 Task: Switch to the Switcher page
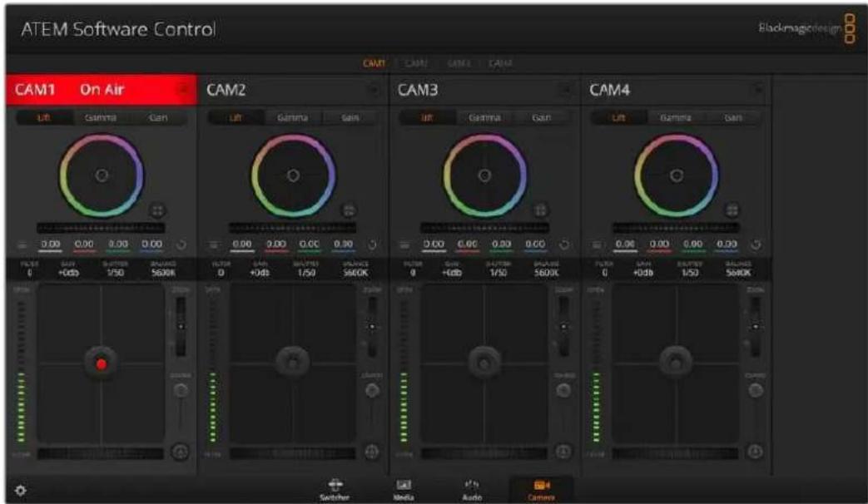click(335, 490)
